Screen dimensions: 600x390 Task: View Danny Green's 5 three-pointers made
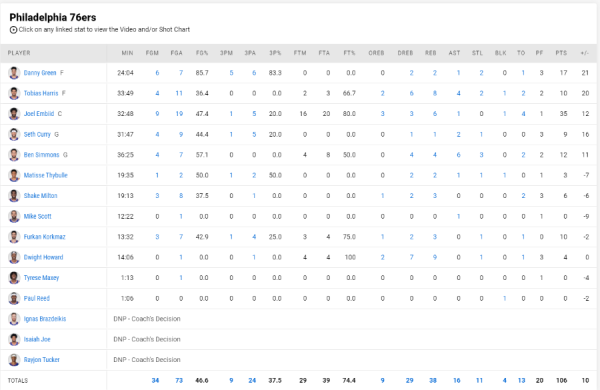tap(231, 73)
